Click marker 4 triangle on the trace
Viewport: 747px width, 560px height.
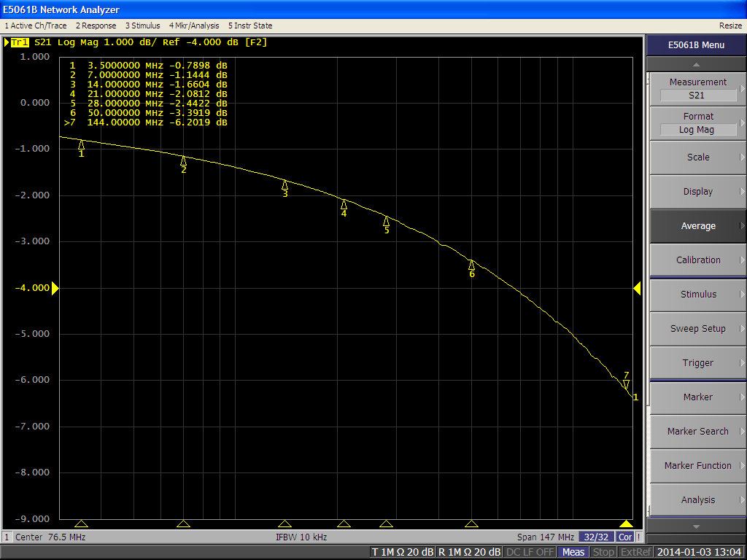(344, 204)
